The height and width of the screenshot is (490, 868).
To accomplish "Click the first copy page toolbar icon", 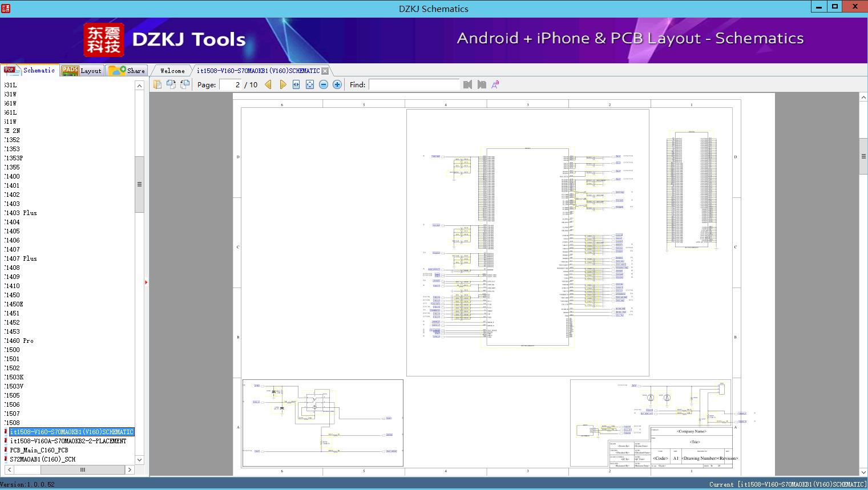I will pyautogui.click(x=158, y=84).
